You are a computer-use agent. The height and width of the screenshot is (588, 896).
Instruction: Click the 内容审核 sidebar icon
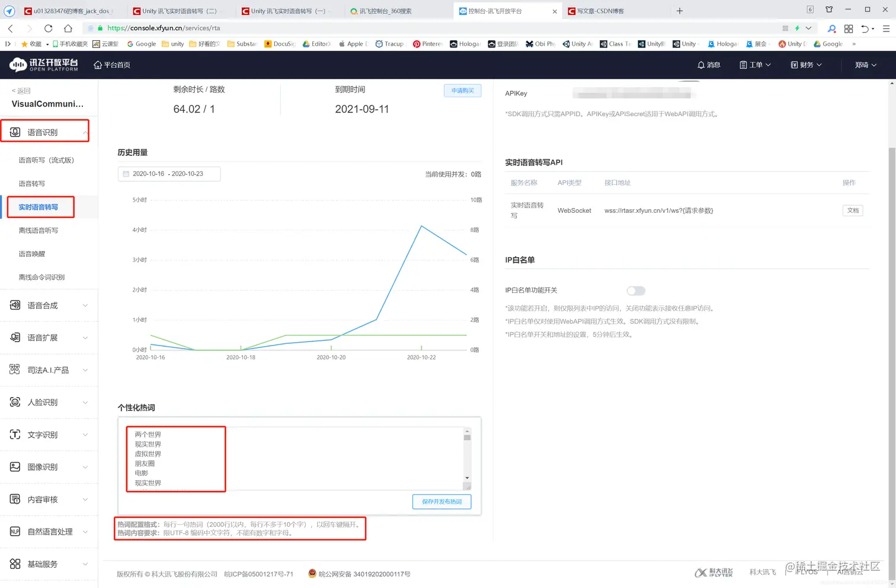click(x=15, y=499)
